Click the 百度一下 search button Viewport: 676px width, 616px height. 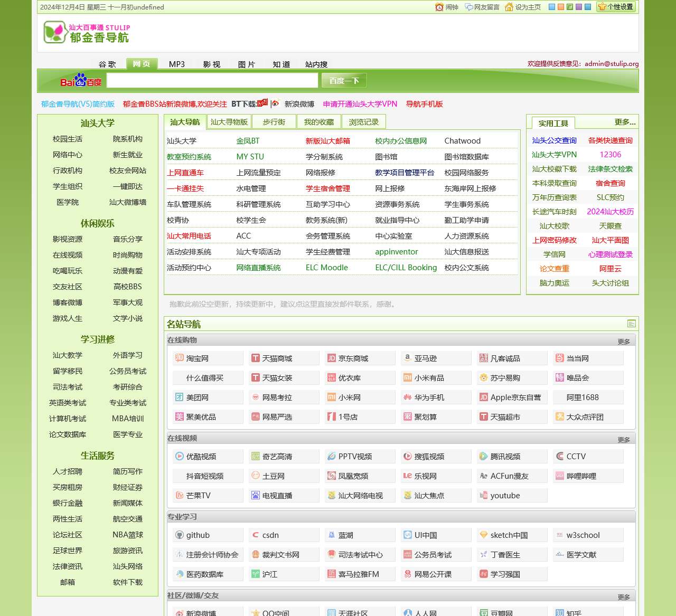(x=344, y=80)
